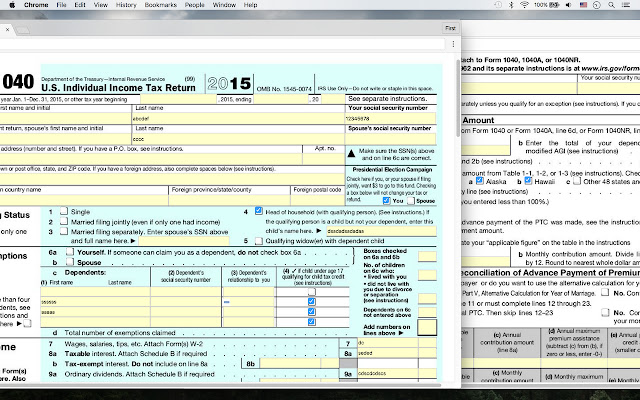Open the Apple menu
Screen dimensions: 640x400
click(x=12, y=5)
